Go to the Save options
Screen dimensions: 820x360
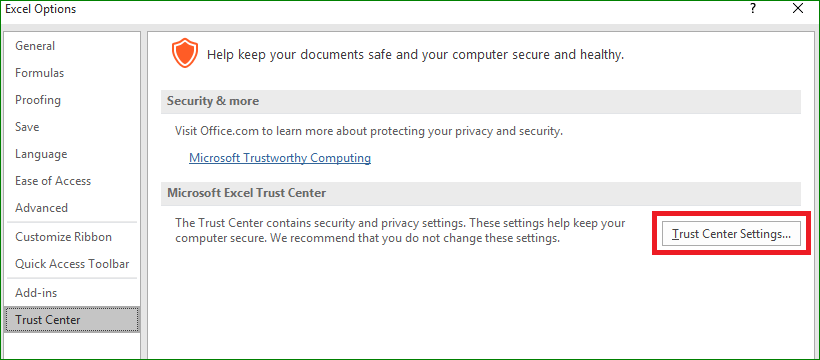click(27, 127)
